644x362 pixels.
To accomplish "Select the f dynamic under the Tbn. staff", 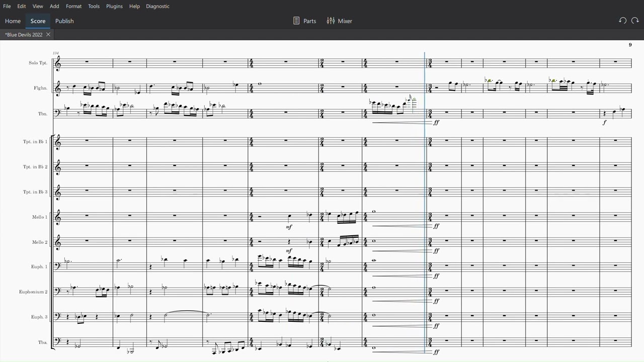I will [604, 123].
